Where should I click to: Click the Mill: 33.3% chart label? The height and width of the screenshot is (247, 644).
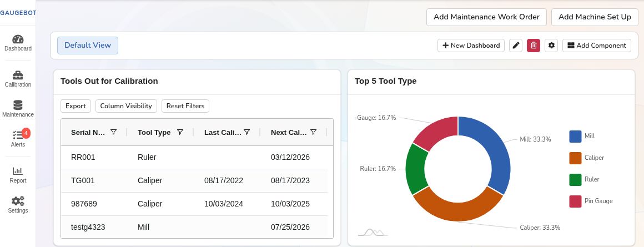click(x=535, y=139)
